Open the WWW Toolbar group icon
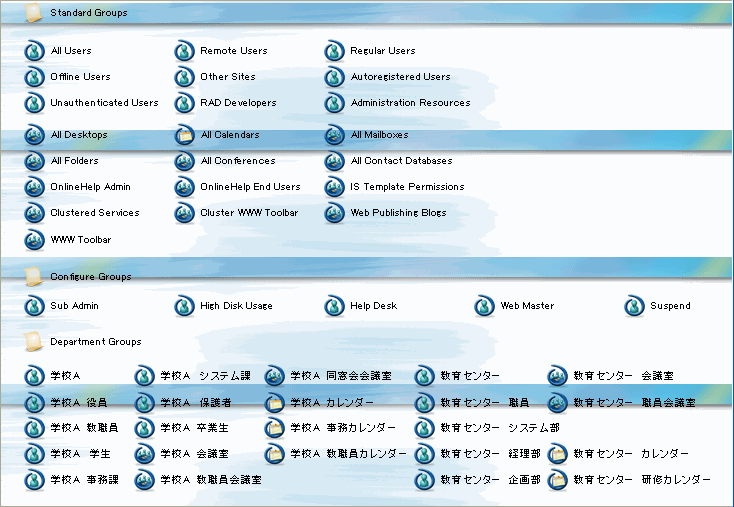 [34, 240]
